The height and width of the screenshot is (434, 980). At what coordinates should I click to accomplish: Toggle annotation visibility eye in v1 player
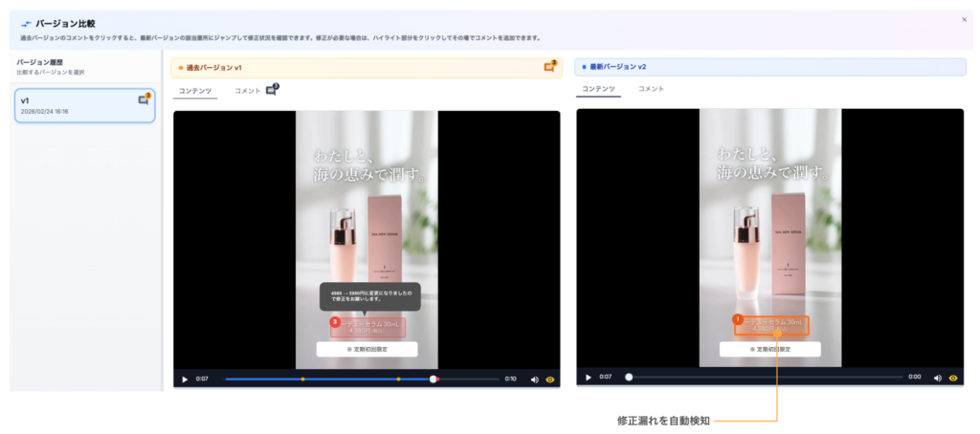[550, 380]
